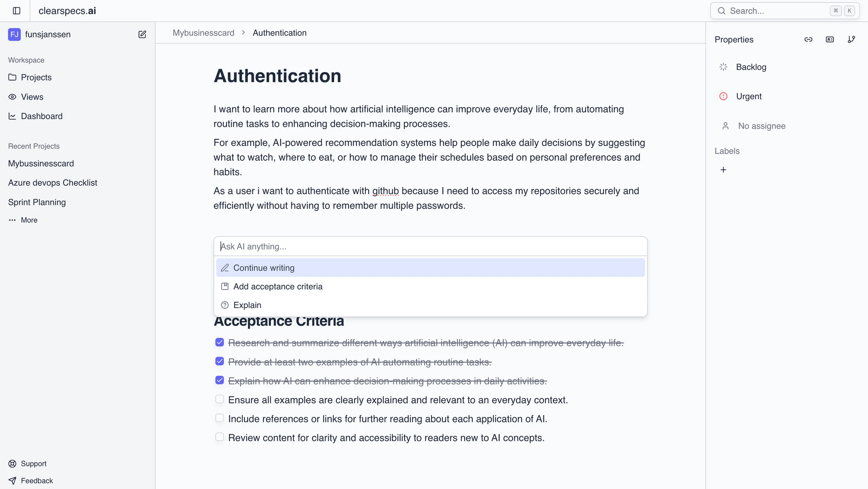Viewport: 868px width, 489px height.
Task: Open the No assignee selector
Action: (x=761, y=126)
